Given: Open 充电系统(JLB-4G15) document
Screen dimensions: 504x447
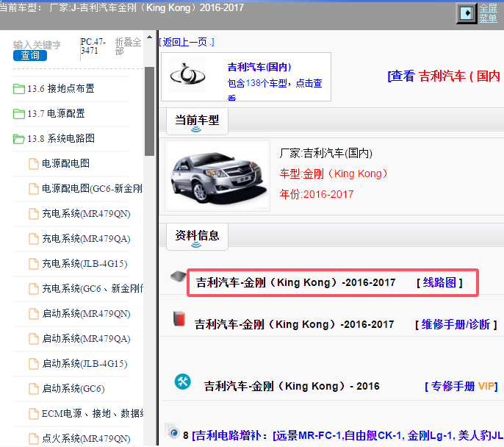Looking at the screenshot, I should coord(84,264).
